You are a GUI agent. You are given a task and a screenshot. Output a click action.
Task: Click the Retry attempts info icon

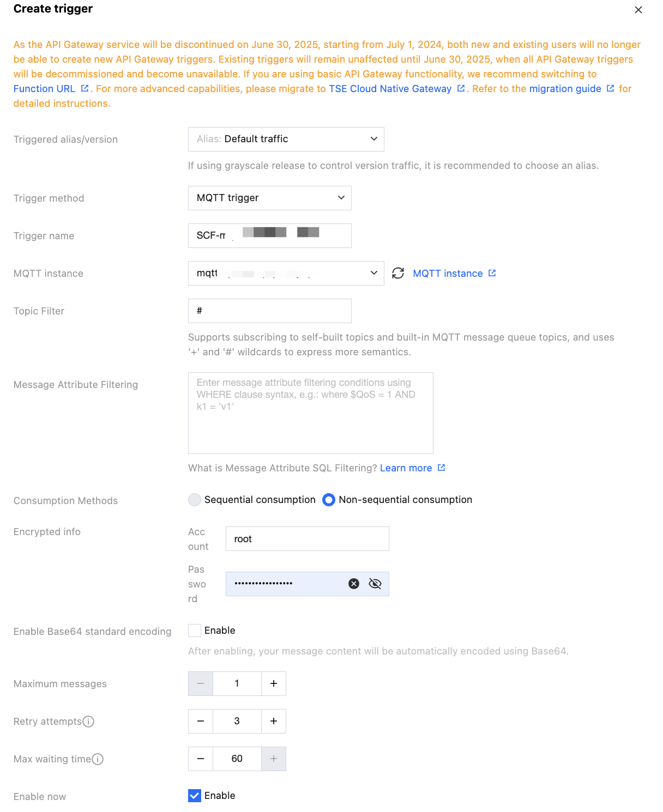(x=88, y=722)
